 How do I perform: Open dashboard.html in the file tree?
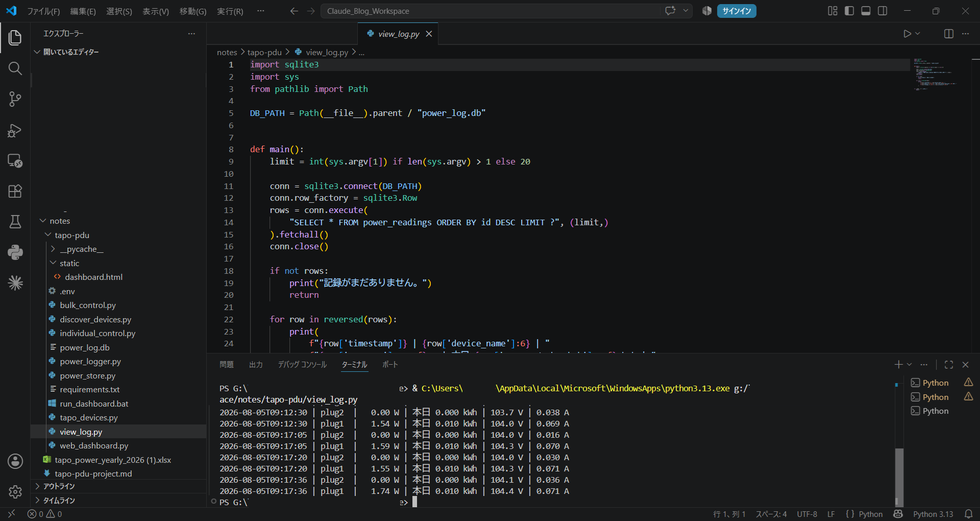click(93, 277)
